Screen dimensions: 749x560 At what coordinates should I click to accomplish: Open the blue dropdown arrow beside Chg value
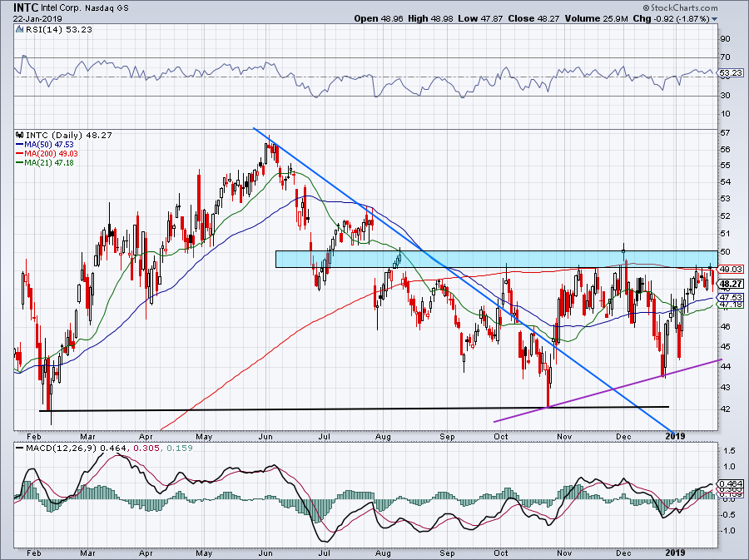click(714, 19)
